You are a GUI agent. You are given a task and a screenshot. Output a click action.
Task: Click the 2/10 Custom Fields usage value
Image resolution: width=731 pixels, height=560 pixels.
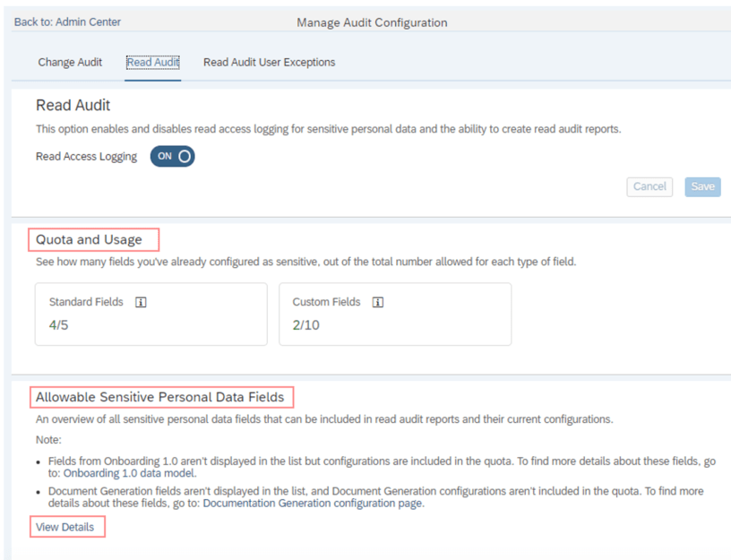tap(306, 325)
